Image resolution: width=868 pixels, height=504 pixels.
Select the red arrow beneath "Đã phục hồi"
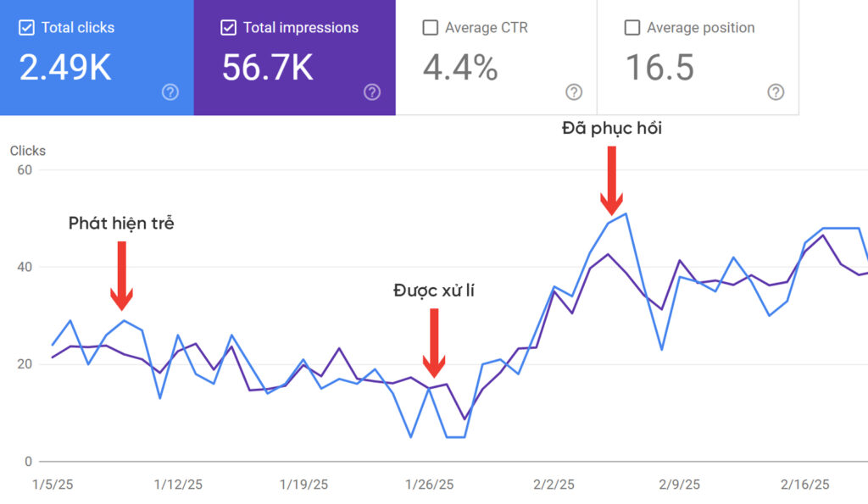coord(611,180)
